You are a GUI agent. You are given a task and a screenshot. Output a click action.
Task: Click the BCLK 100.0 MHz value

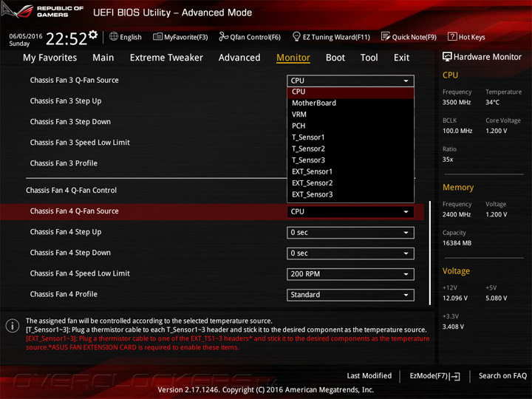[457, 131]
